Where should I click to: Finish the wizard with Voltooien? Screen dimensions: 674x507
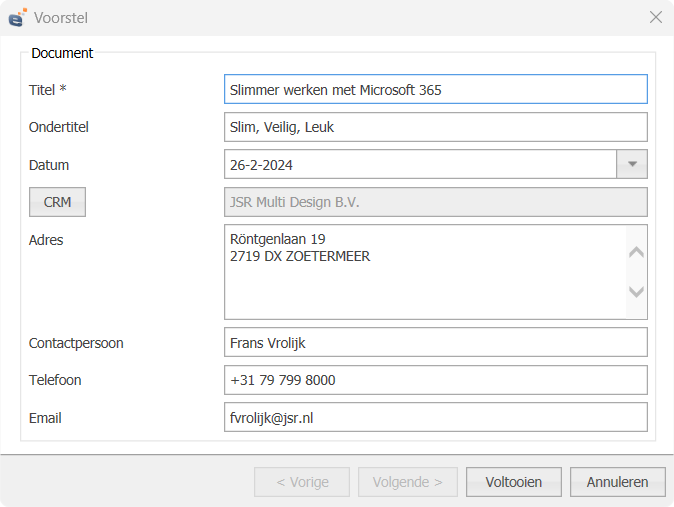514,482
